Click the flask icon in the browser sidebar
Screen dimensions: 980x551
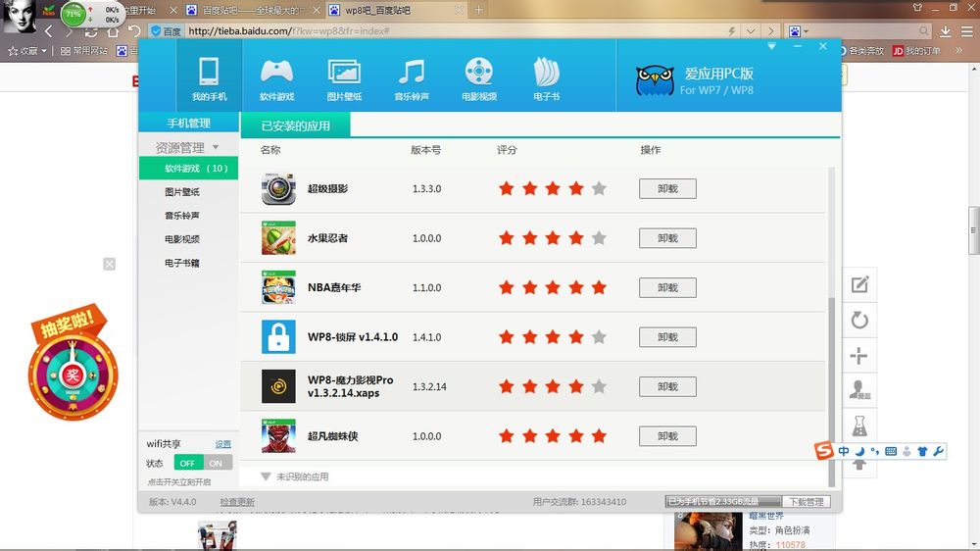859,426
